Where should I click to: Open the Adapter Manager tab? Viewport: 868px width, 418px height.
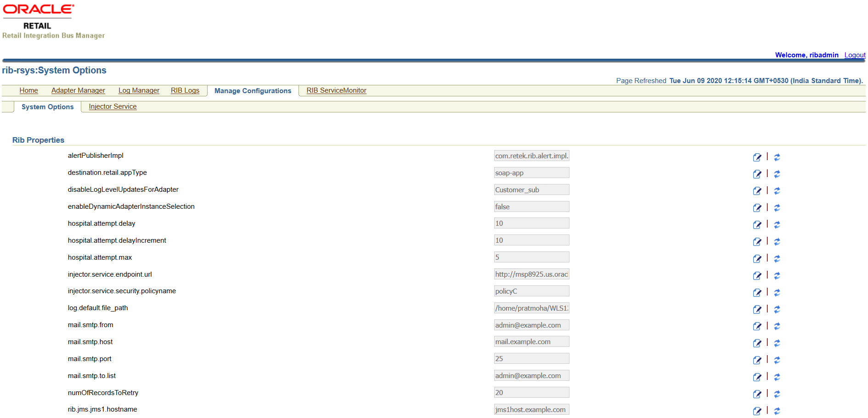coord(78,90)
